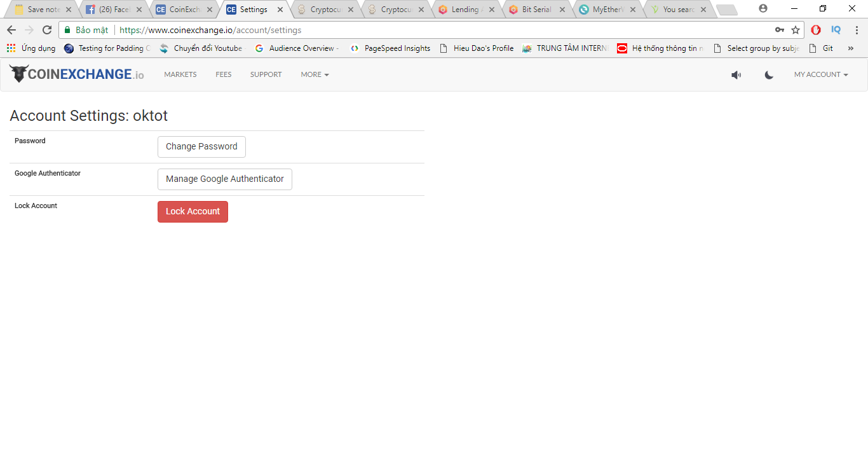Switch to the MyEtherWallet browser tab
The image size is (868, 463).
pyautogui.click(x=606, y=10)
